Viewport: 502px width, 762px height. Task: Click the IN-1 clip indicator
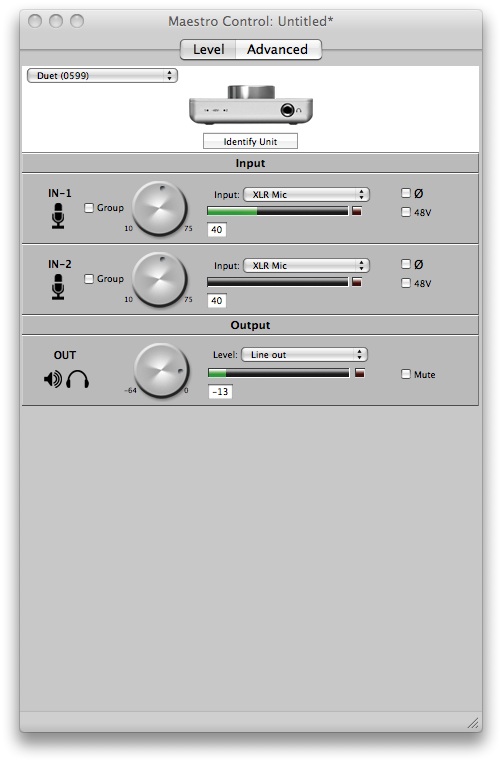357,211
